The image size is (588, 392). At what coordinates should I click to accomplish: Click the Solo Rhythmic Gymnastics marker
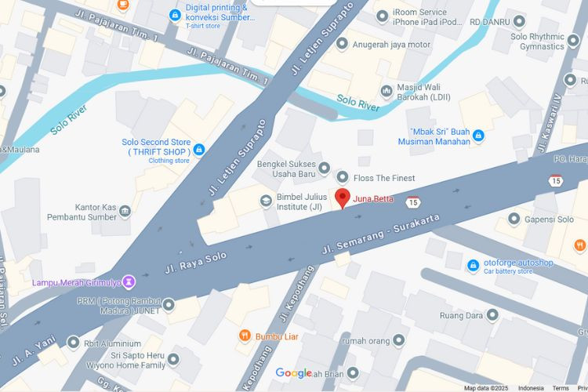pos(573,41)
